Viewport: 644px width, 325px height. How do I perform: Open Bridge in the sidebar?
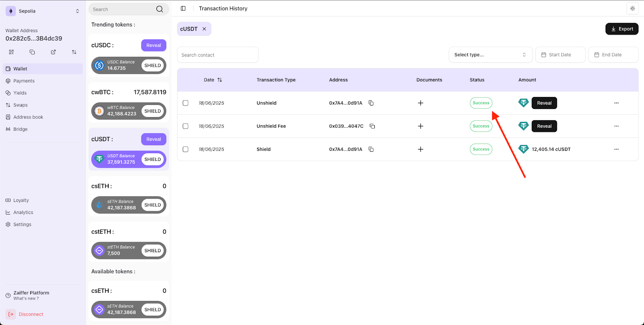click(43, 129)
